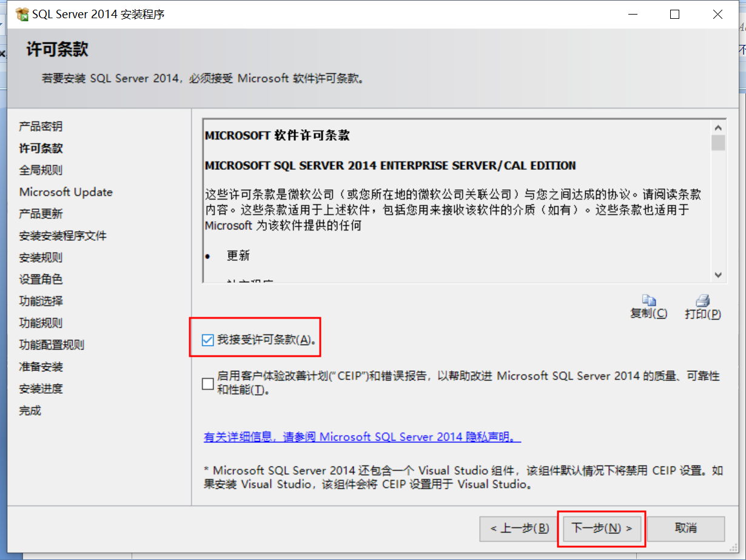Viewport: 746px width, 560px height.
Task: Select the 产品更新 step in the sidebar
Action: tap(41, 214)
